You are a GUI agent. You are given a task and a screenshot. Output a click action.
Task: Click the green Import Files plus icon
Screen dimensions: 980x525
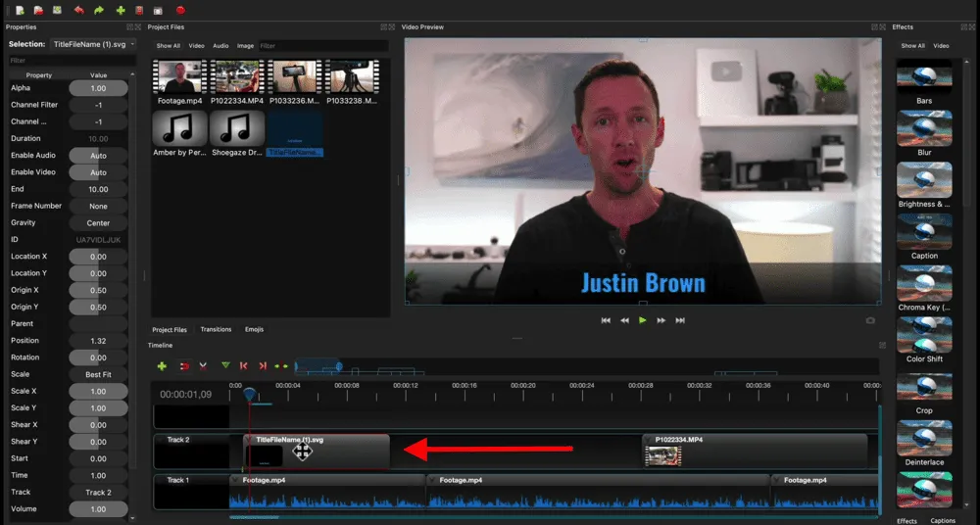[x=121, y=10]
